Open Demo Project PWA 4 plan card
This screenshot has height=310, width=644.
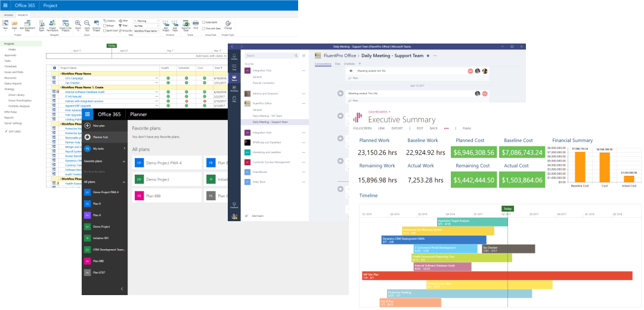coord(167,163)
